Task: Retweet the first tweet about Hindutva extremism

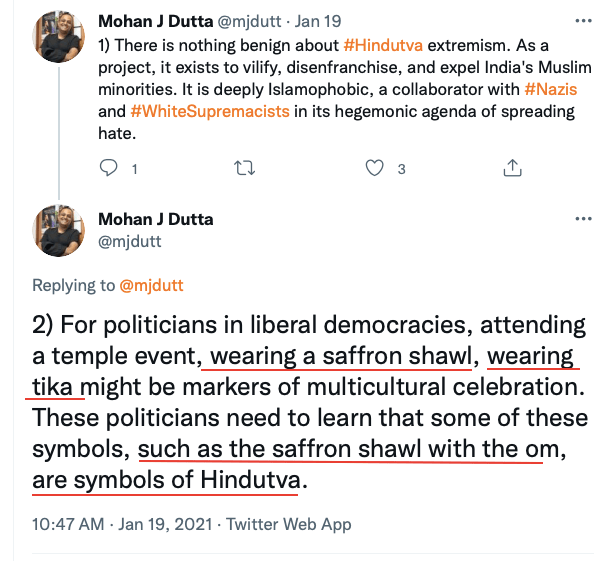Action: tap(242, 168)
